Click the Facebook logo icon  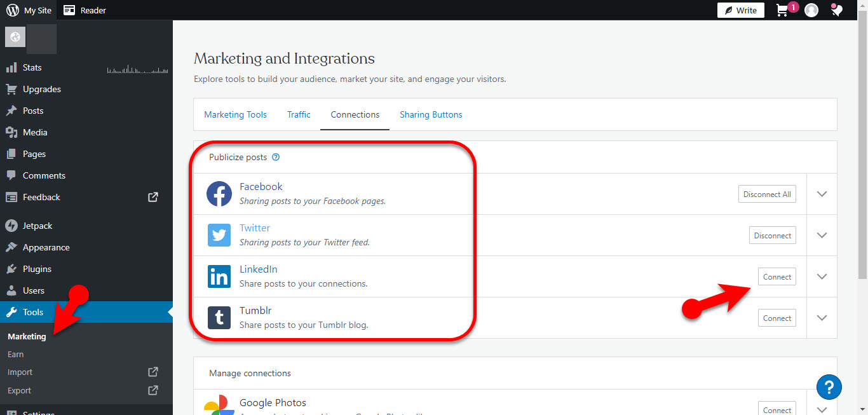219,194
